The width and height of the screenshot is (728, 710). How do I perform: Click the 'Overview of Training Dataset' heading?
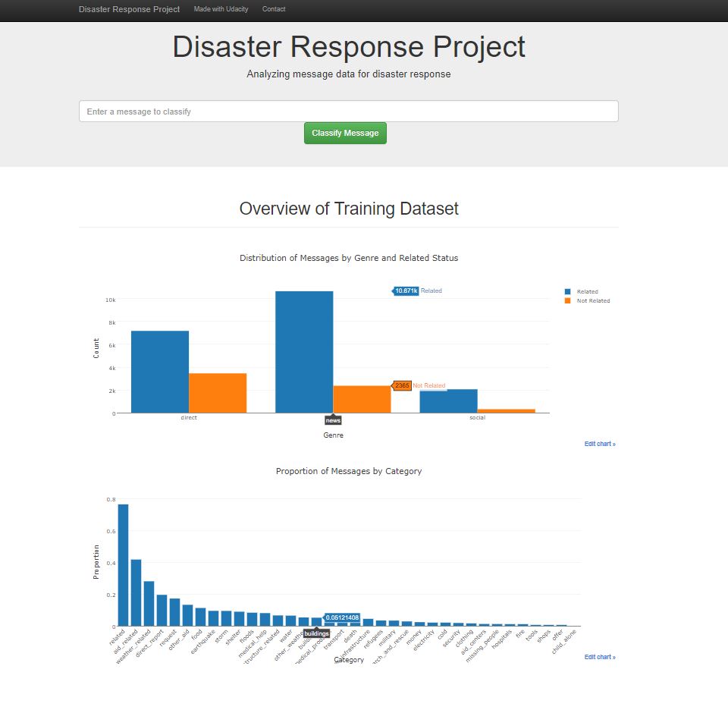[349, 209]
